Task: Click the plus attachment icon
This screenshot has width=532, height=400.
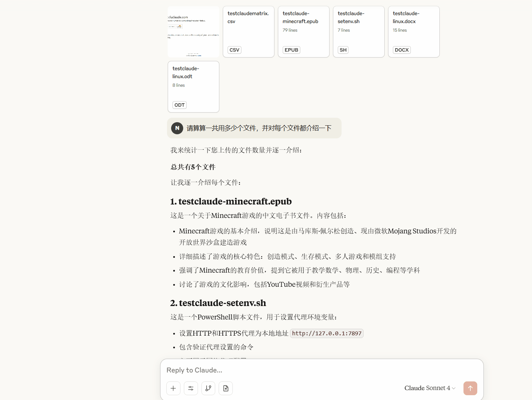Action: tap(173, 388)
